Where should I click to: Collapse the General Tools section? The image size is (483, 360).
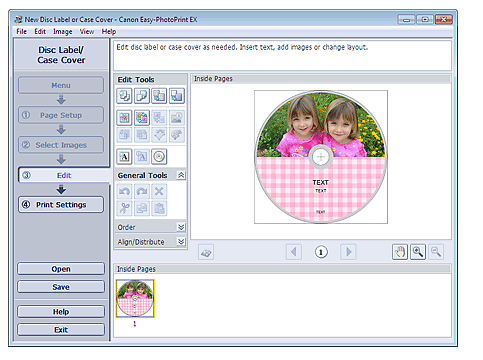click(x=181, y=175)
